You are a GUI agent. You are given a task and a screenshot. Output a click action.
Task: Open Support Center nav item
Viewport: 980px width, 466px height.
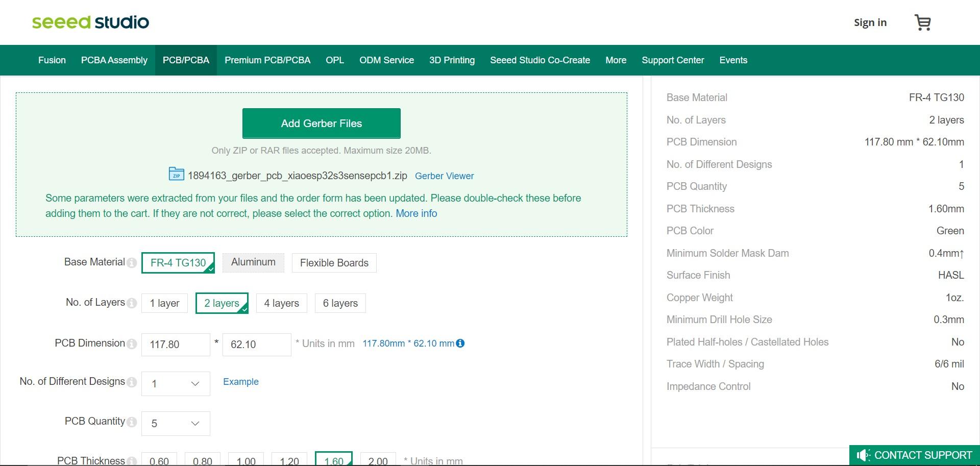[673, 60]
